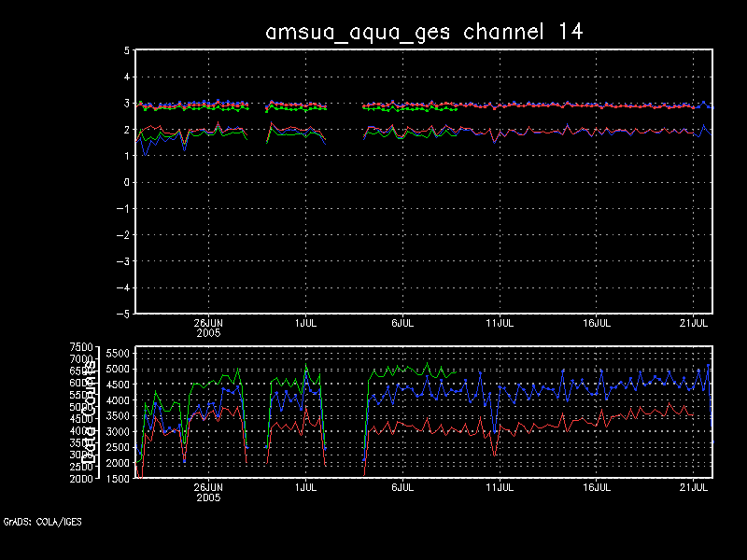Select the 21JUL label under the lower chart

(x=693, y=487)
